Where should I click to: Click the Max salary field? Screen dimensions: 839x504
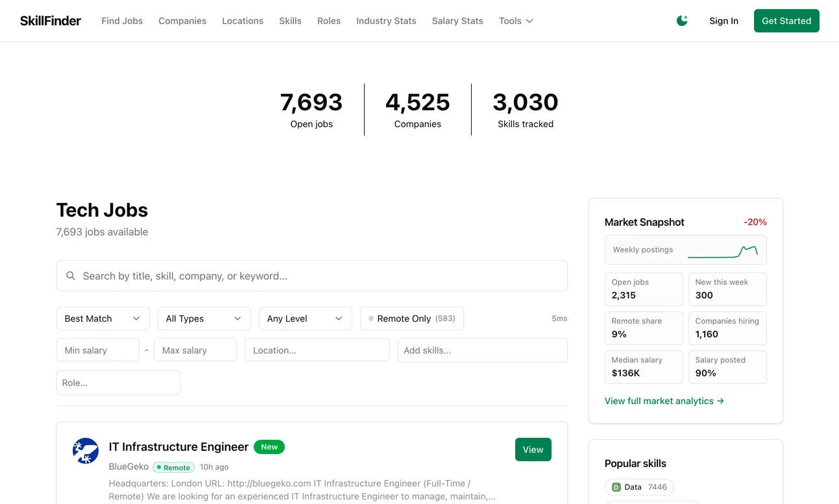195,350
